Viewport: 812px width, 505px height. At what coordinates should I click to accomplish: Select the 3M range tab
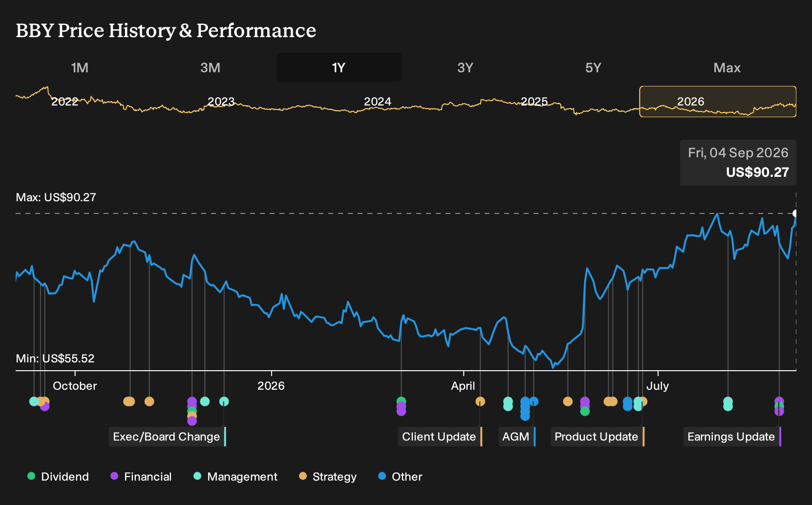coord(210,68)
